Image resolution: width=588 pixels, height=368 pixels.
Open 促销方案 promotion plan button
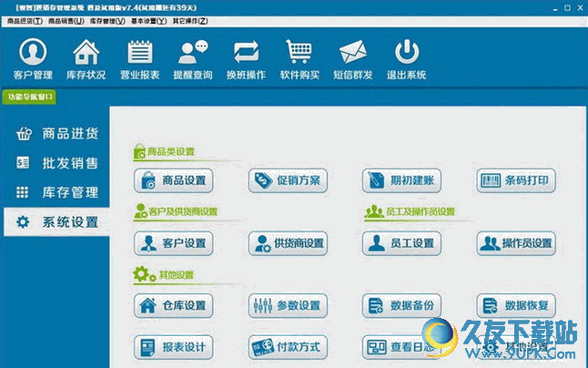pos(288,180)
